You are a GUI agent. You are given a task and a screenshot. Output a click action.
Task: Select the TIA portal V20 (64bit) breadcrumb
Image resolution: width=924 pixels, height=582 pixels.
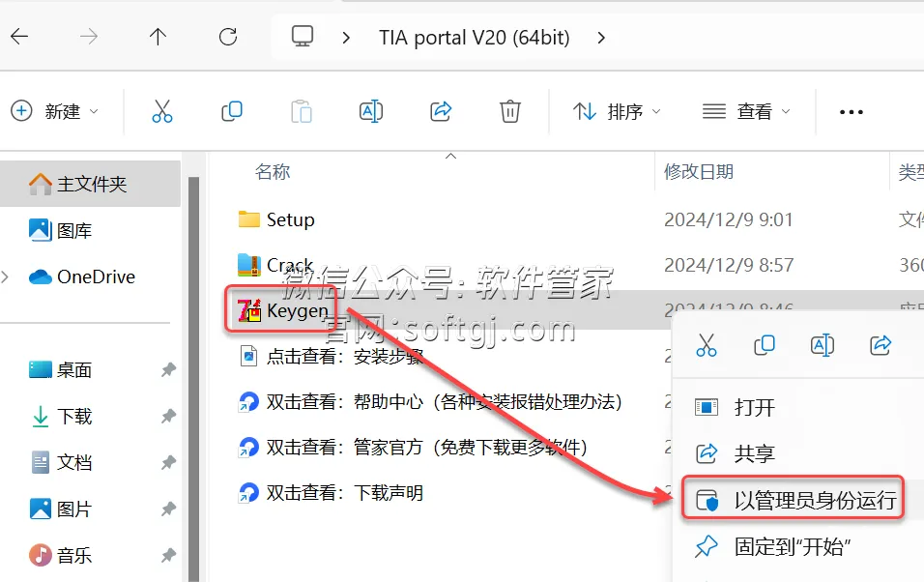pyautogui.click(x=475, y=38)
